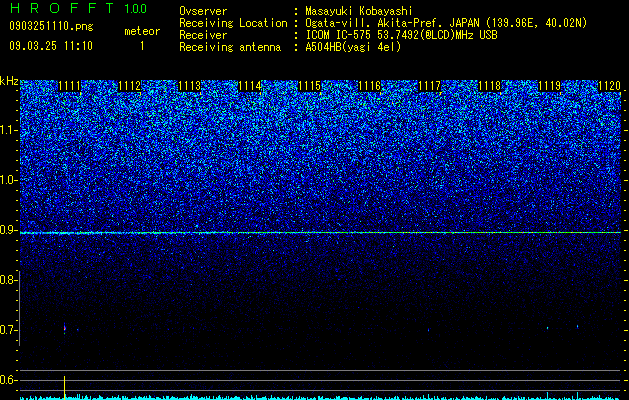
Task: Click the date stamp 09.03.25 11:10
Action: click(x=51, y=46)
